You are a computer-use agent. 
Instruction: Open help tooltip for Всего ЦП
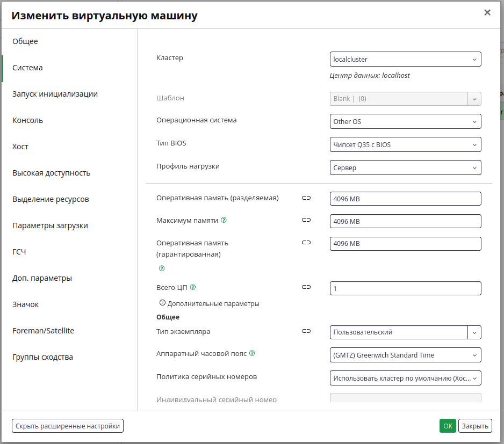(x=193, y=287)
